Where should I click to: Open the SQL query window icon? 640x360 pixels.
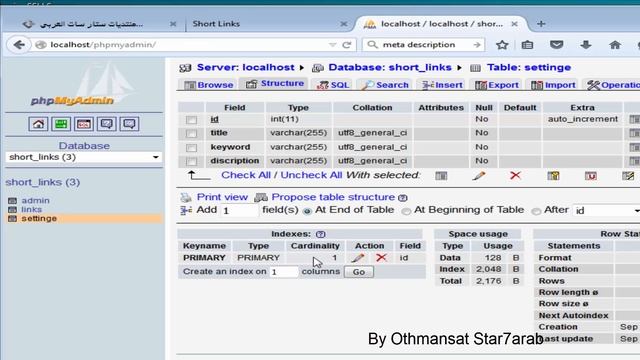coord(84,124)
